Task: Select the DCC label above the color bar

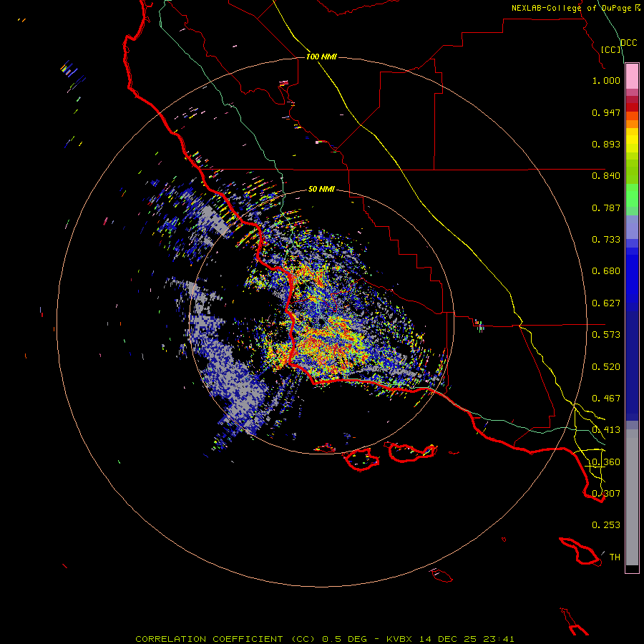Action: (x=629, y=43)
